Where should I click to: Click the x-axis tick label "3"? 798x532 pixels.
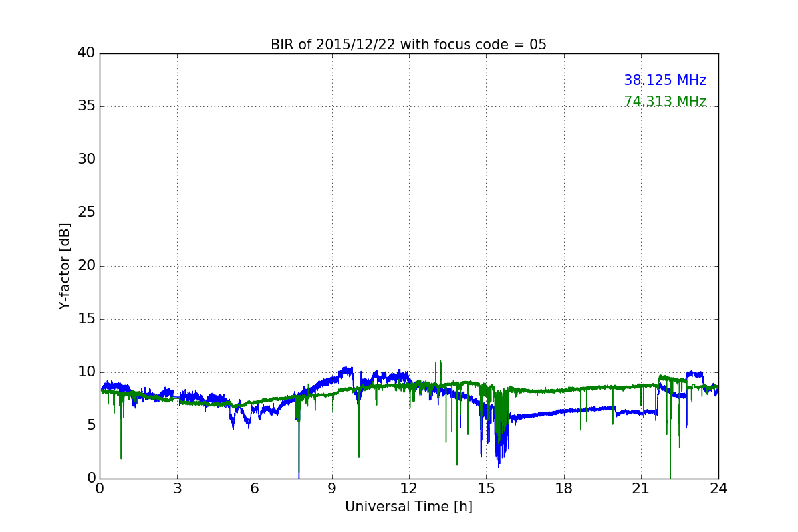click(x=177, y=488)
